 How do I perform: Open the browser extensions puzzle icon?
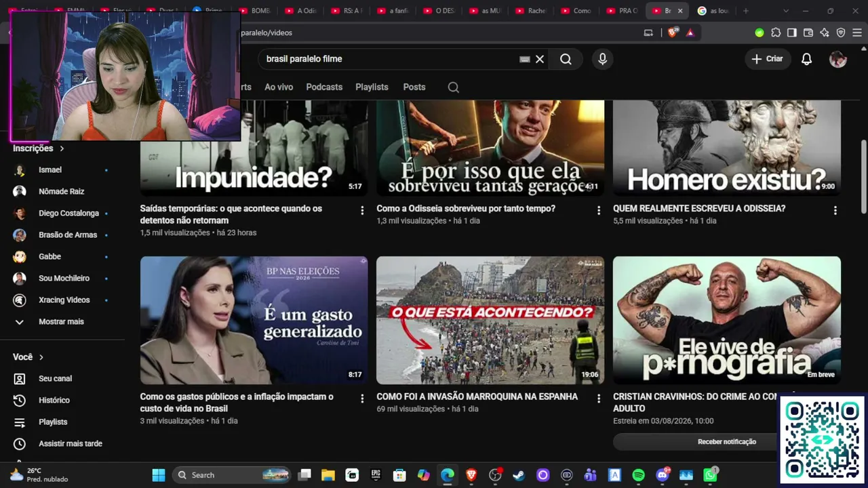(x=776, y=33)
